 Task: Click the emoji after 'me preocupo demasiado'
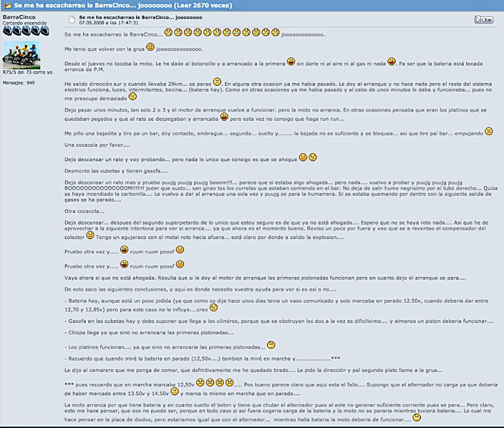[x=132, y=96]
